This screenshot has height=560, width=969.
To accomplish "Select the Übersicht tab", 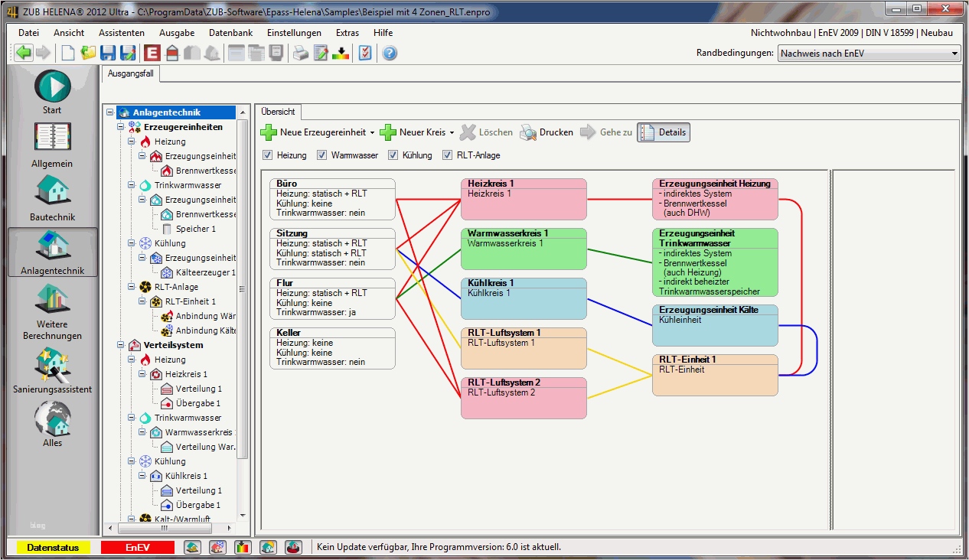I will [278, 112].
